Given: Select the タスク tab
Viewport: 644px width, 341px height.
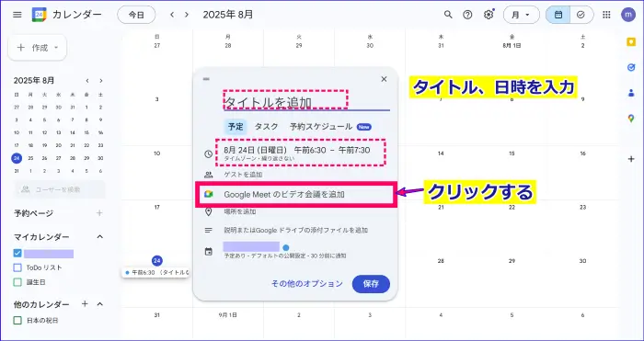Looking at the screenshot, I should tap(266, 127).
